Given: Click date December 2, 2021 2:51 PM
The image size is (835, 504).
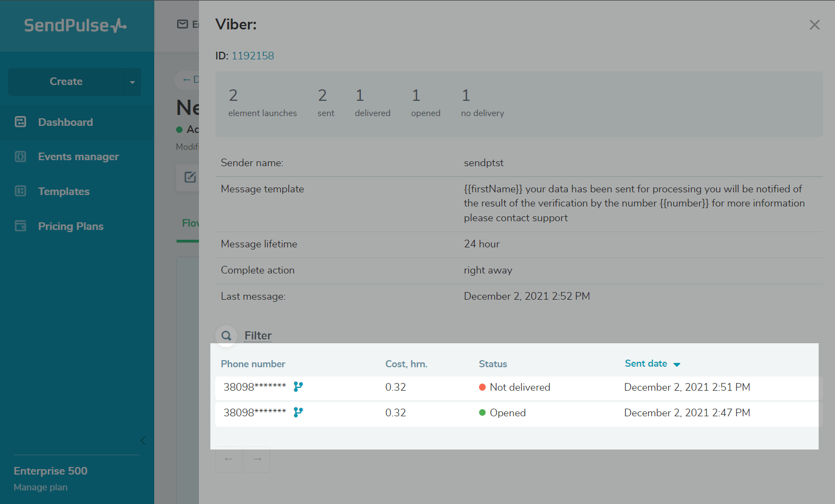Looking at the screenshot, I should 687,387.
